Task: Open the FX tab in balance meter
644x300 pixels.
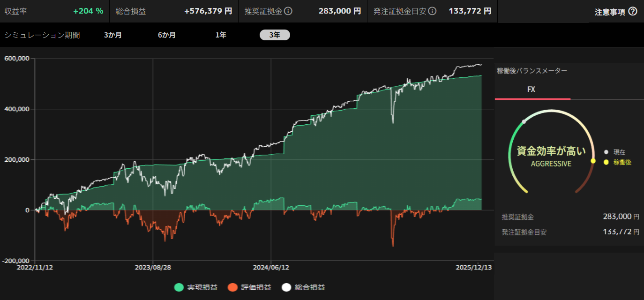Action: (532, 89)
